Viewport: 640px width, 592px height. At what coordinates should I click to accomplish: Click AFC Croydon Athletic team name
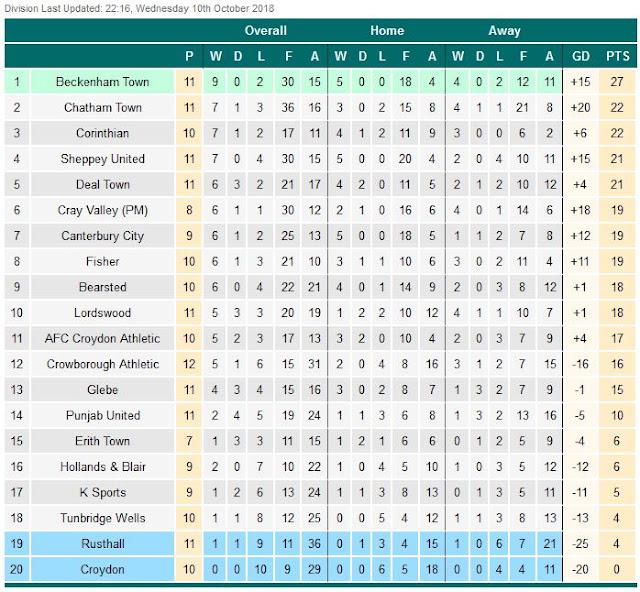click(102, 338)
